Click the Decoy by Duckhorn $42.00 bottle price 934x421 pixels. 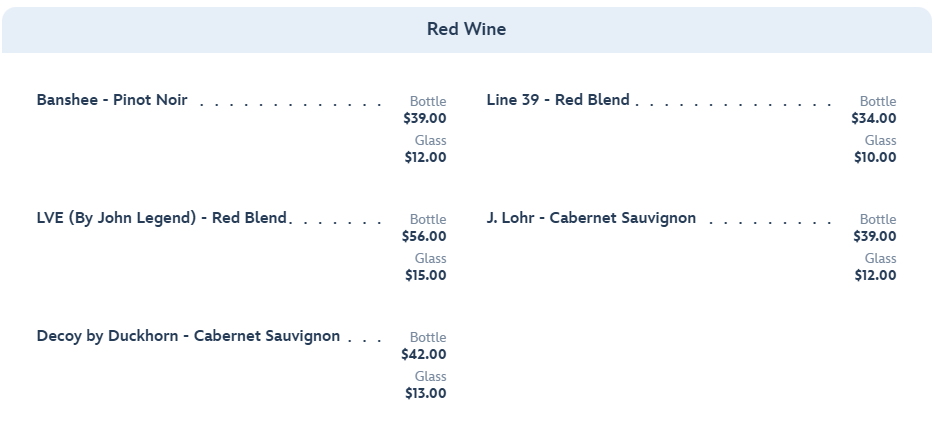(x=425, y=354)
